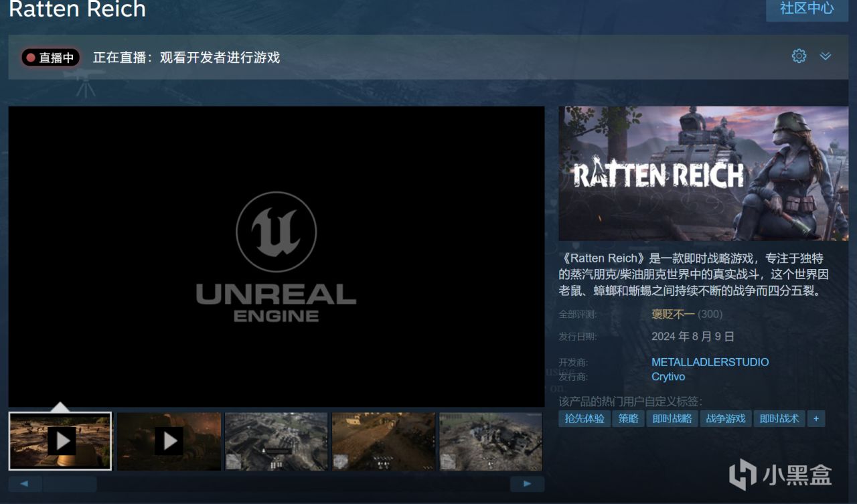Screen dimensions: 857x504
Task: Click the review count (300)
Action: (710, 314)
